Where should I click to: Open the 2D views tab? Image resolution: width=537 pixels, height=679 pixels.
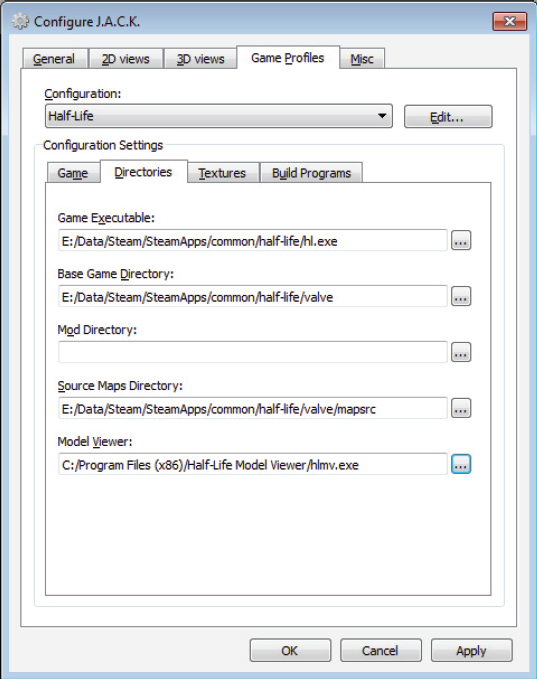pyautogui.click(x=126, y=59)
